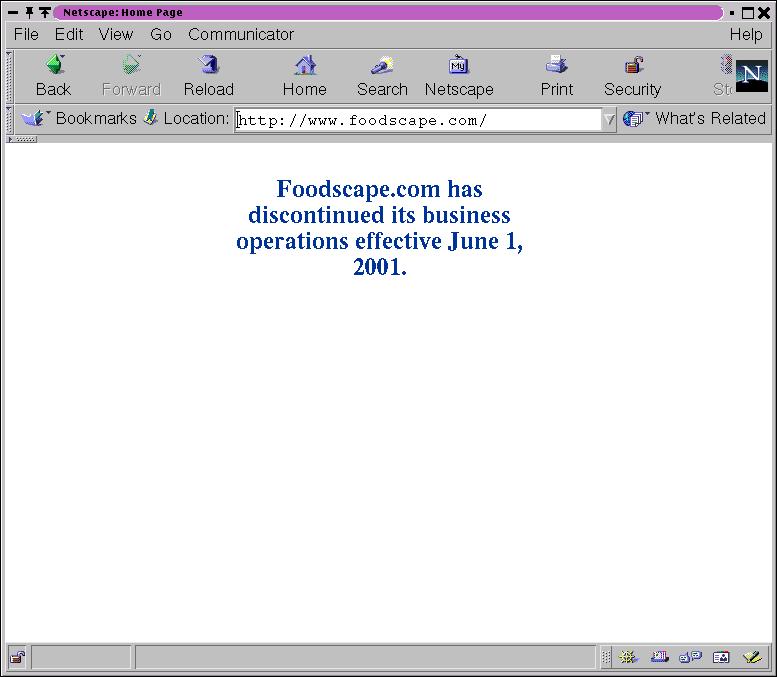The width and height of the screenshot is (777, 677).
Task: Click the grayed-out Forward button
Action: click(x=131, y=76)
